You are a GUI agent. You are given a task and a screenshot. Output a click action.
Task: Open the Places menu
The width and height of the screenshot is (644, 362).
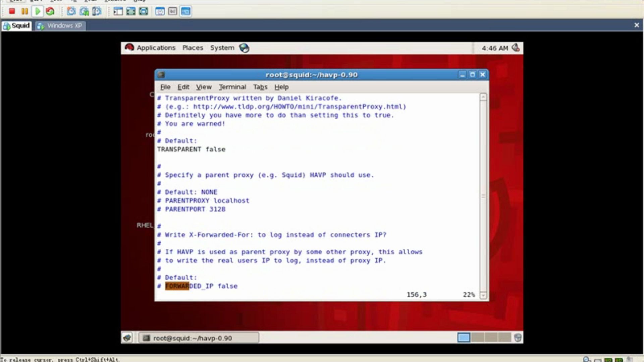[x=193, y=48]
